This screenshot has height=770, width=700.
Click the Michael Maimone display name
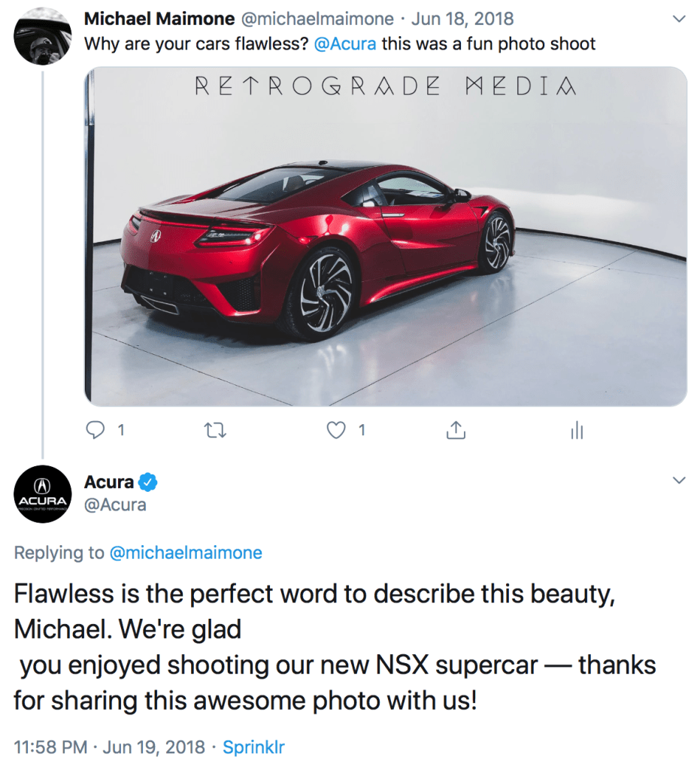(x=160, y=18)
